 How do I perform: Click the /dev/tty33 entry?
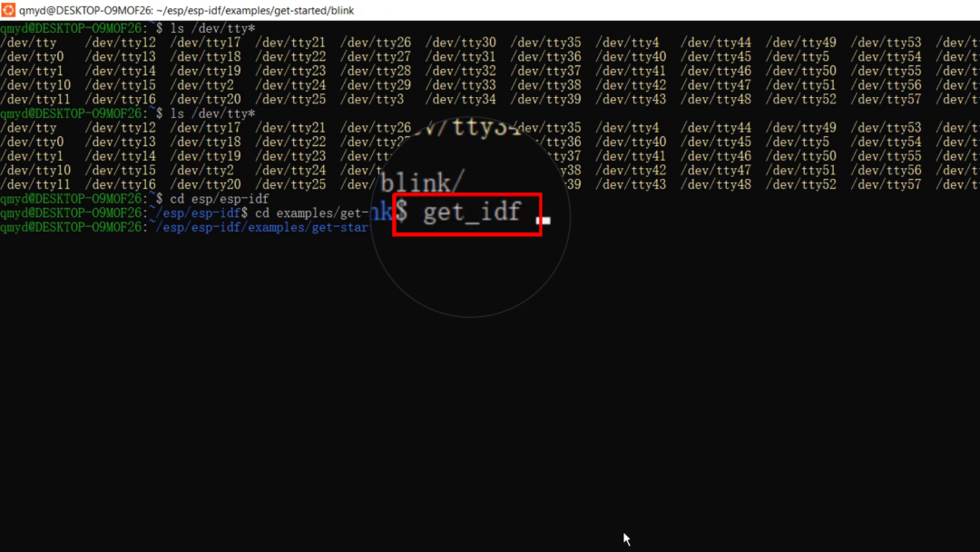(x=461, y=85)
